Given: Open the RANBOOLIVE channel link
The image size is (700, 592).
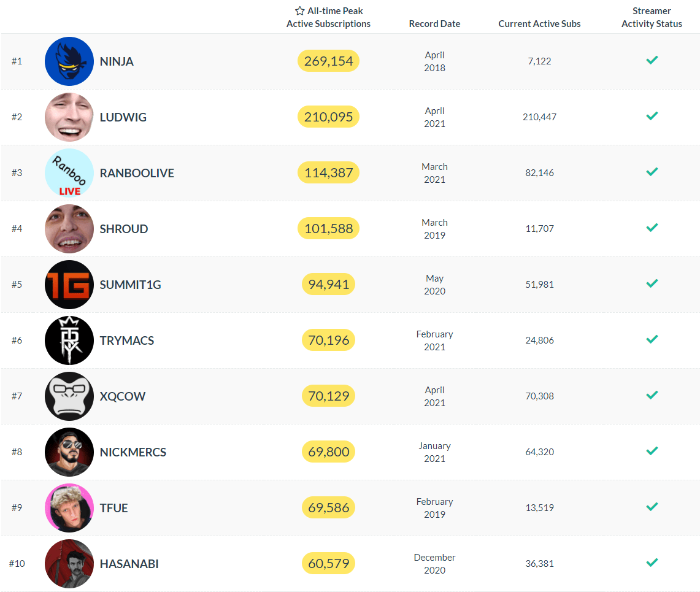Looking at the screenshot, I should click(x=137, y=173).
